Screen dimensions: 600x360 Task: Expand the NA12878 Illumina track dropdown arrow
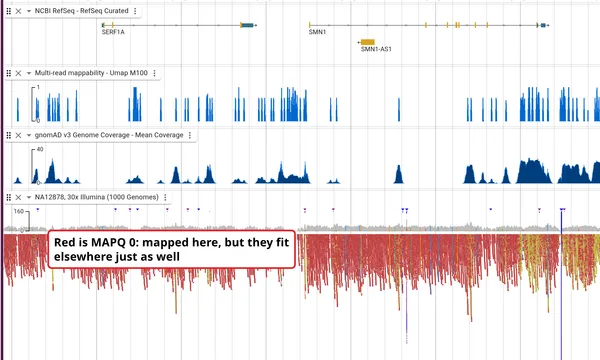[29, 197]
